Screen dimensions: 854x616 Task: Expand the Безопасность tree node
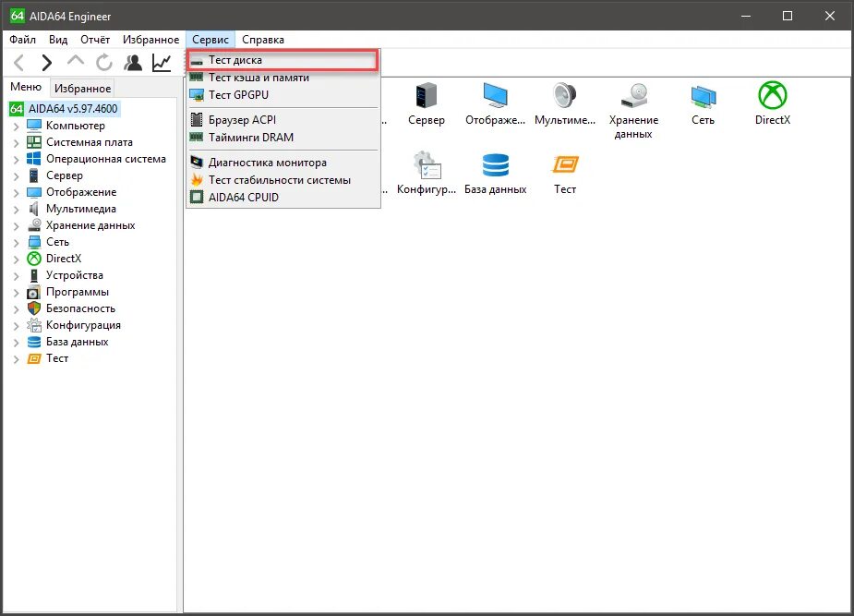[16, 309]
